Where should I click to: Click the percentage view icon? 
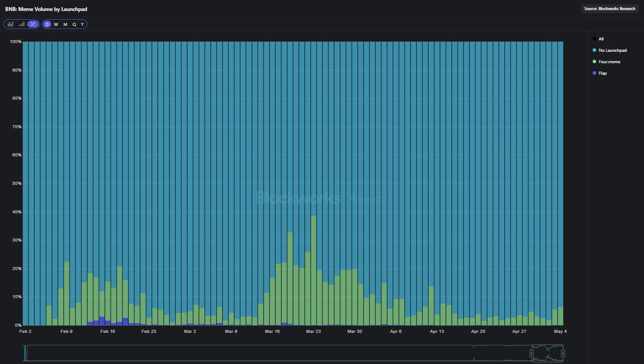33,24
